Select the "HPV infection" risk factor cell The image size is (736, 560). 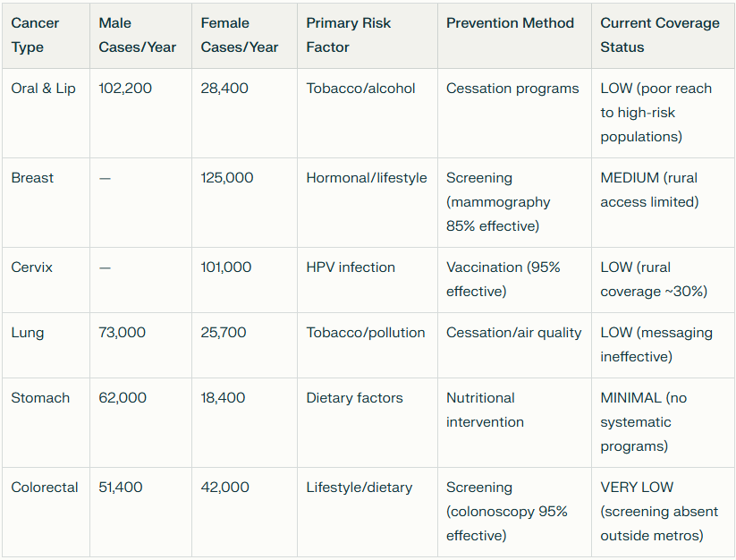click(351, 267)
